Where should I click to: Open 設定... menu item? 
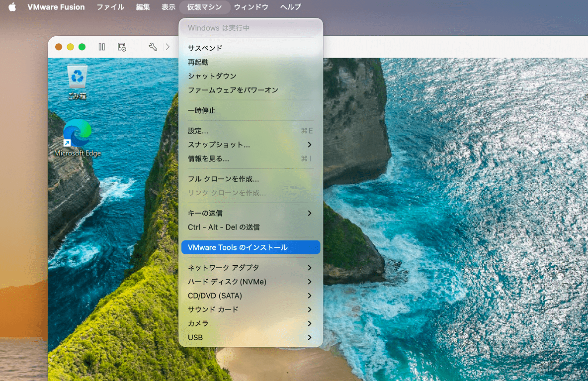pos(251,131)
